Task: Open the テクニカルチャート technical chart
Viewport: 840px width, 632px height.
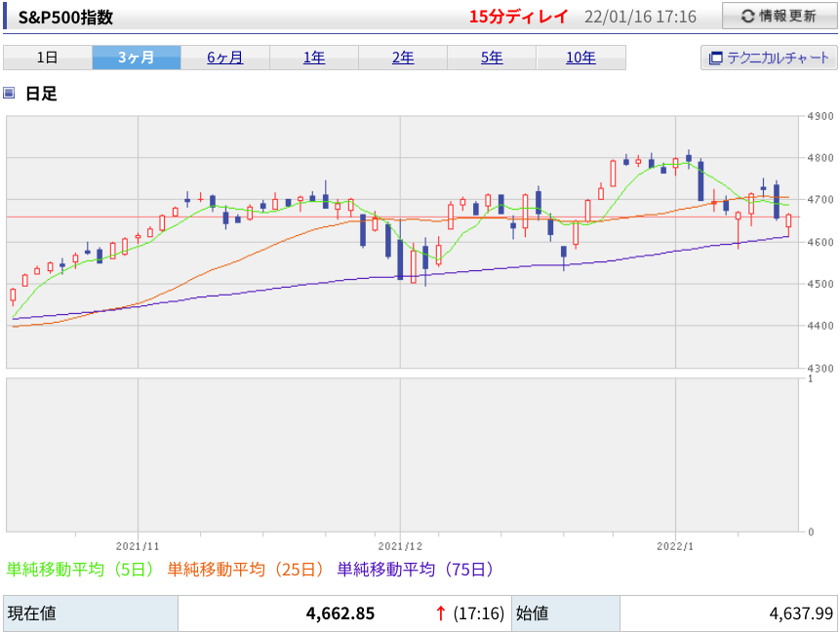Action: point(769,58)
